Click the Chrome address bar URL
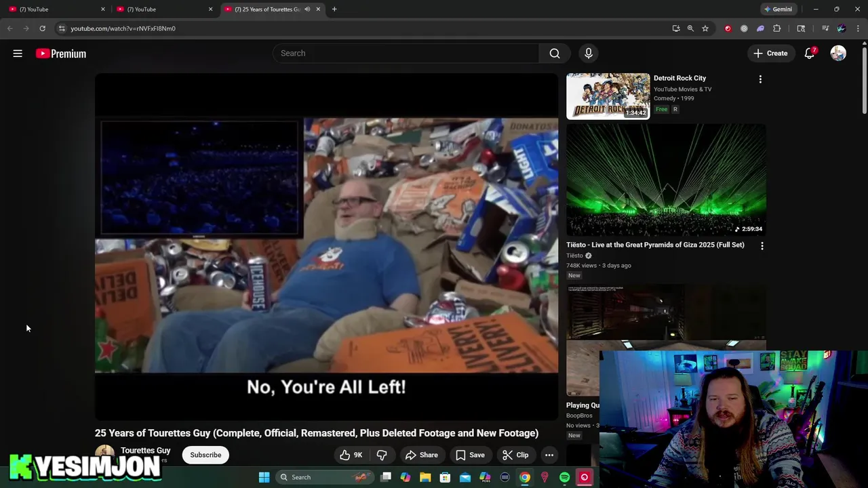Screen dimensions: 868x488 [x=123, y=28]
